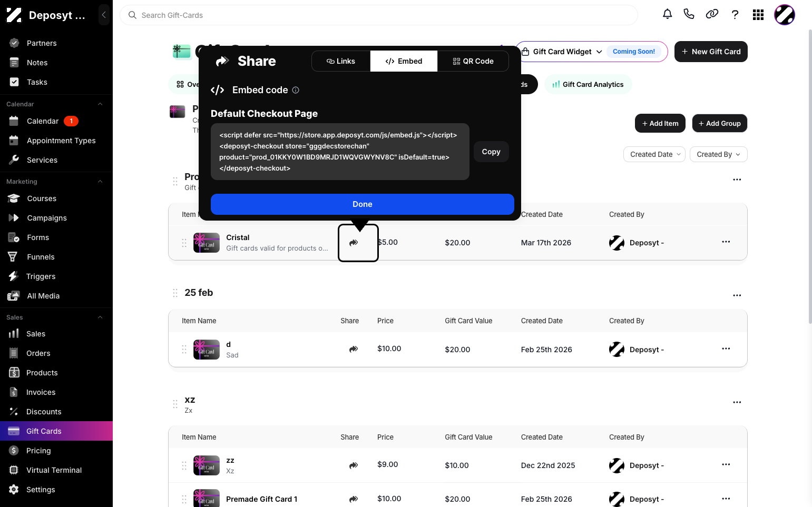Open Campaigns in the sidebar
812x507 pixels.
pyautogui.click(x=56, y=218)
